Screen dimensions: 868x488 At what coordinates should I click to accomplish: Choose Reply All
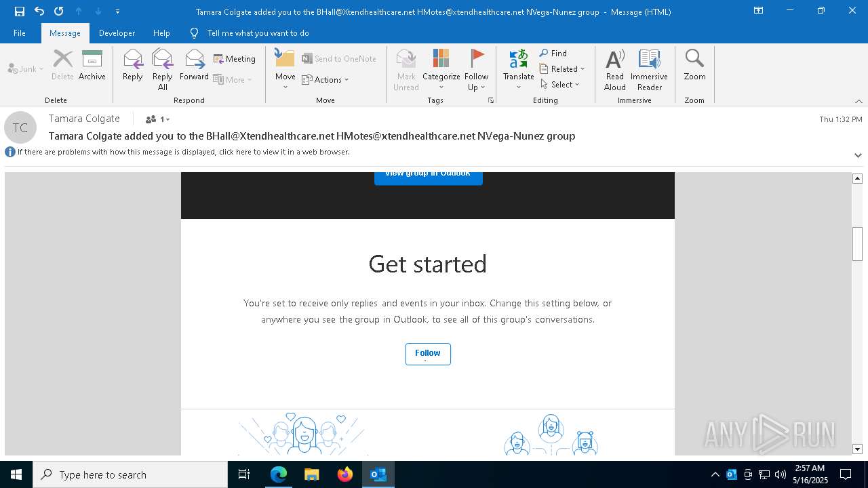click(x=163, y=70)
